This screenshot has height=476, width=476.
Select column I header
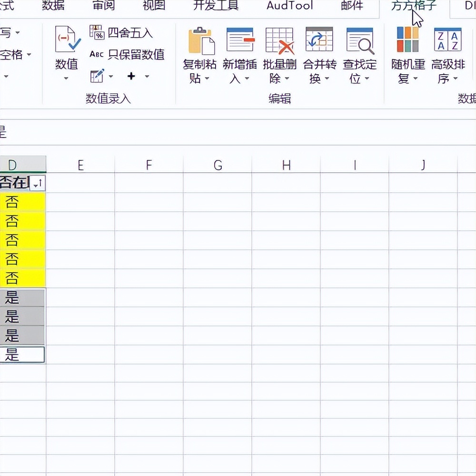click(355, 164)
